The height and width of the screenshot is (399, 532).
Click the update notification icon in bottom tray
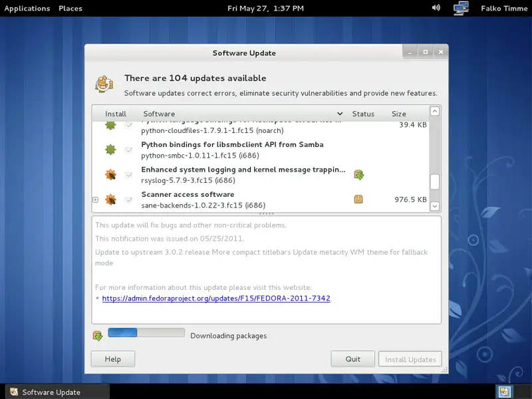point(504,392)
